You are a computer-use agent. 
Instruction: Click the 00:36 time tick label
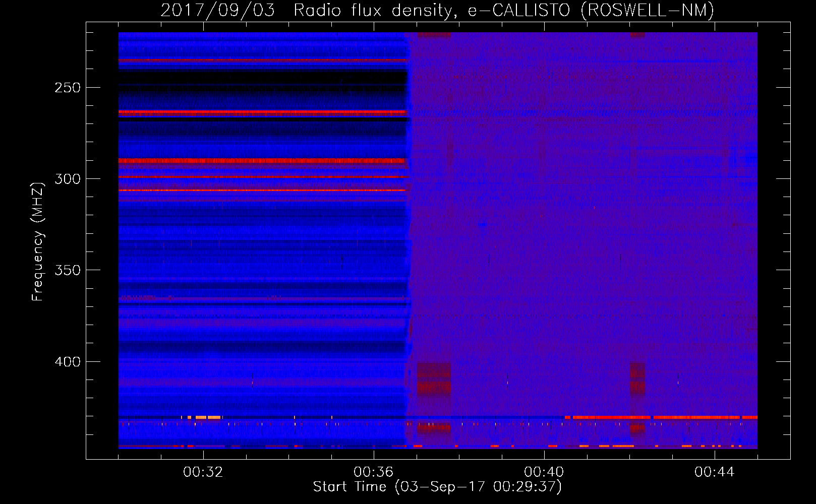pos(374,472)
